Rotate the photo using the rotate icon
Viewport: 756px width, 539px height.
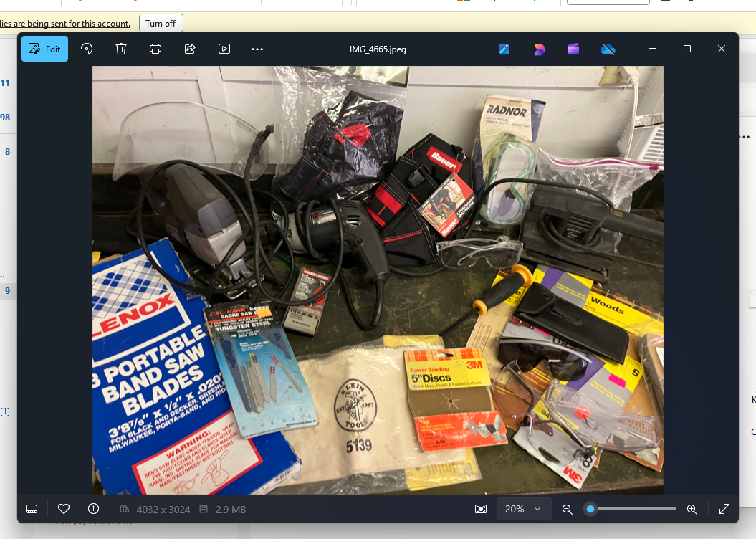coord(87,49)
